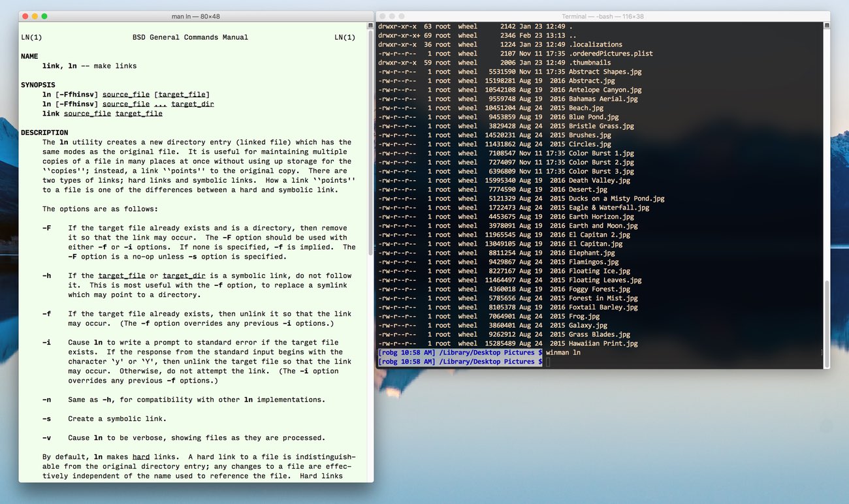Click Bristle Grass.jpg in Terminal listing
Image resolution: width=849 pixels, height=504 pixels.
pos(601,127)
